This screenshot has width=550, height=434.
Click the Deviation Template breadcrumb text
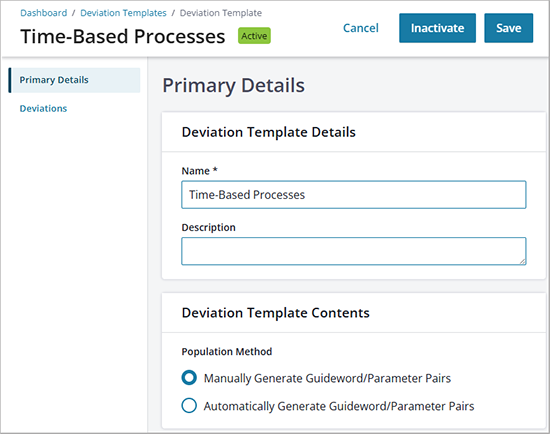221,13
